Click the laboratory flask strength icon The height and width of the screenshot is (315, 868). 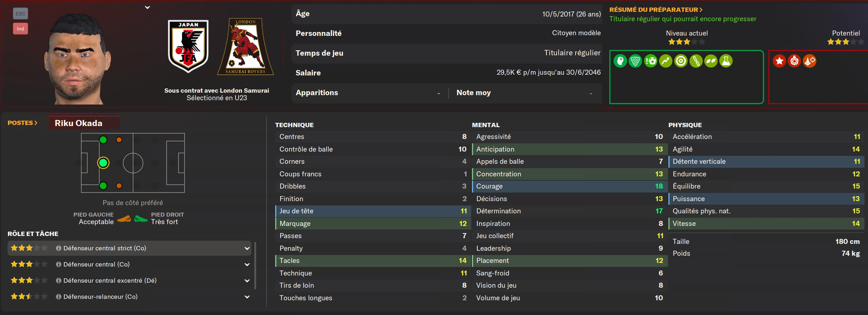point(726,61)
